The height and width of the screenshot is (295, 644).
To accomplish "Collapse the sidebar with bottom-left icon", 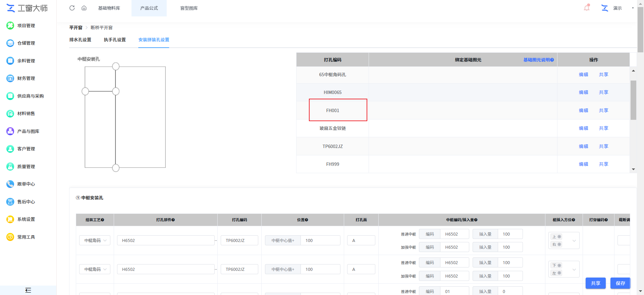I will click(x=28, y=290).
